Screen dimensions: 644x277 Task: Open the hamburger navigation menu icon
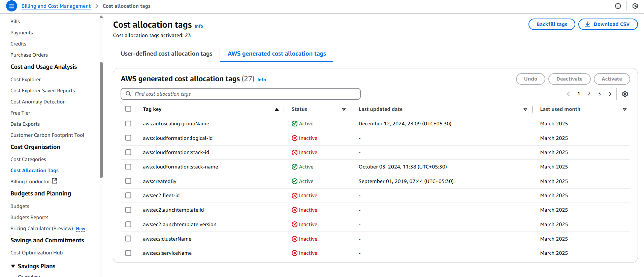pyautogui.click(x=11, y=6)
